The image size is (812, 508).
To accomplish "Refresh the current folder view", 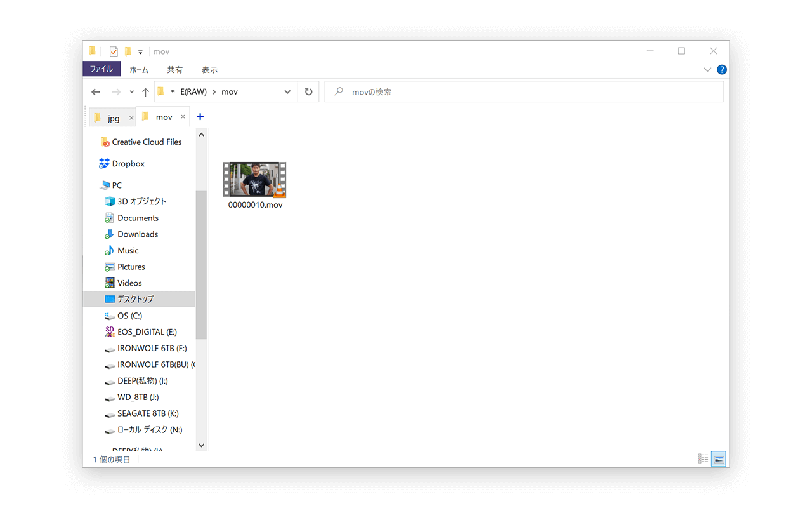I will point(308,92).
